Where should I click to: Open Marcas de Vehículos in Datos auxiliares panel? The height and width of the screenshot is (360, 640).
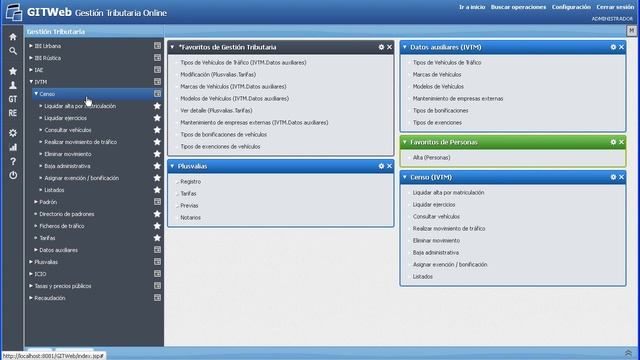[x=437, y=75]
